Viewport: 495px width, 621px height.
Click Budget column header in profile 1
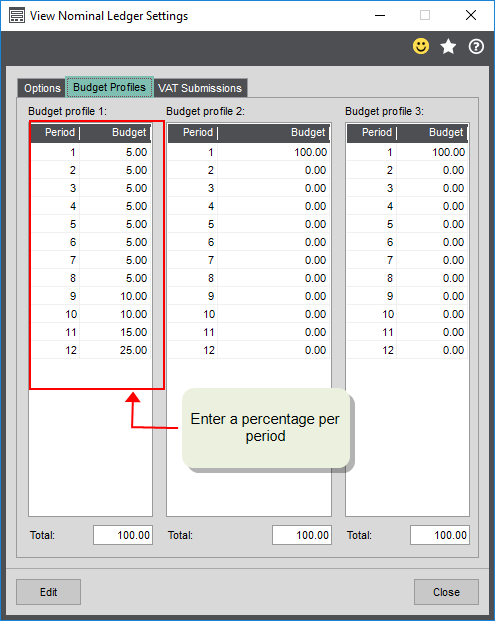pyautogui.click(x=115, y=132)
